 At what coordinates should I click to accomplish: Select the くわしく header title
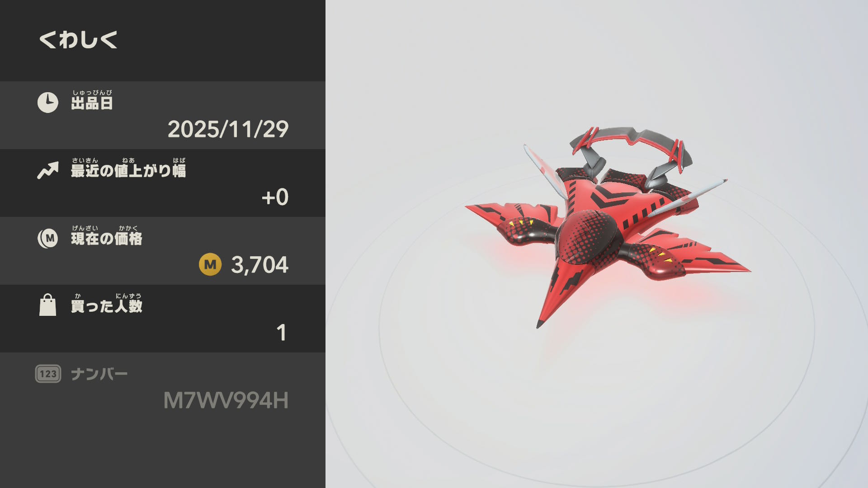click(x=78, y=39)
